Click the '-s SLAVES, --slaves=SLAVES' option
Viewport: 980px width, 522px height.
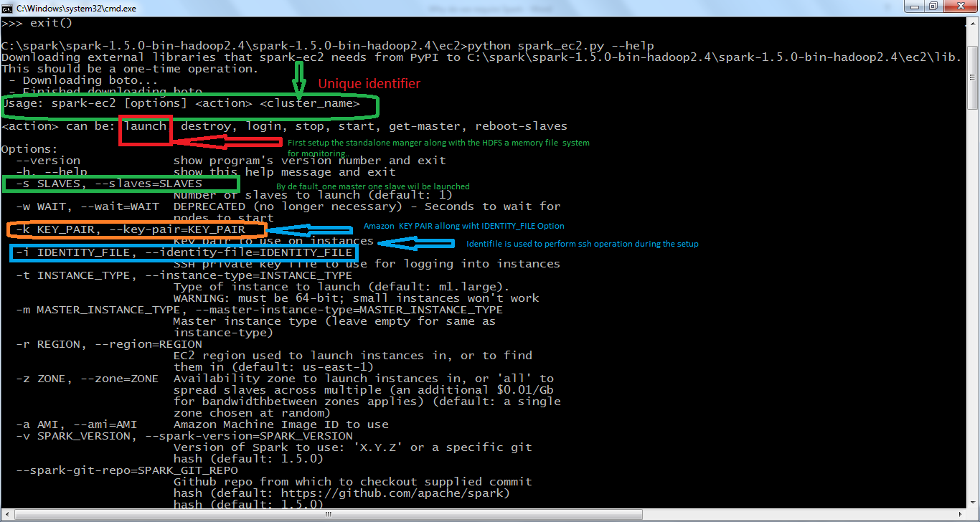[108, 184]
